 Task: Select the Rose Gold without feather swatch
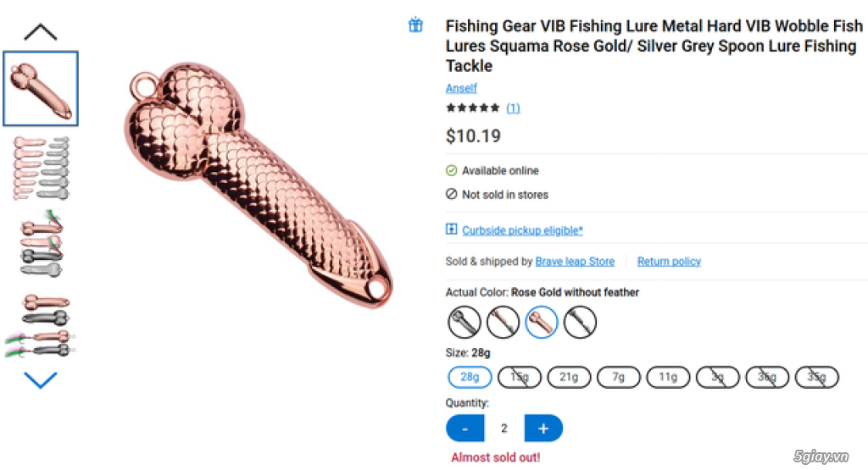542,322
